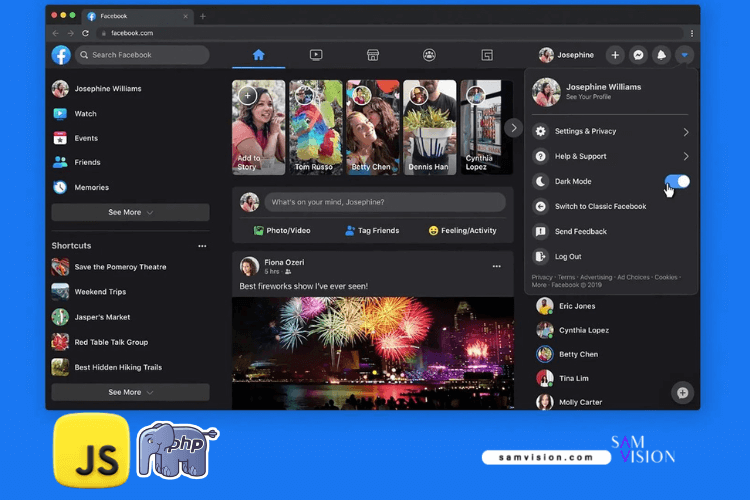This screenshot has height=500, width=750.
Task: Open the Marketplace tab icon
Action: click(373, 55)
